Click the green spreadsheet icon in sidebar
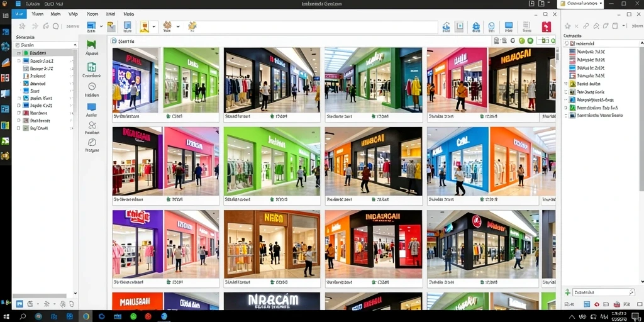The width and height of the screenshot is (644, 322). pos(92,67)
